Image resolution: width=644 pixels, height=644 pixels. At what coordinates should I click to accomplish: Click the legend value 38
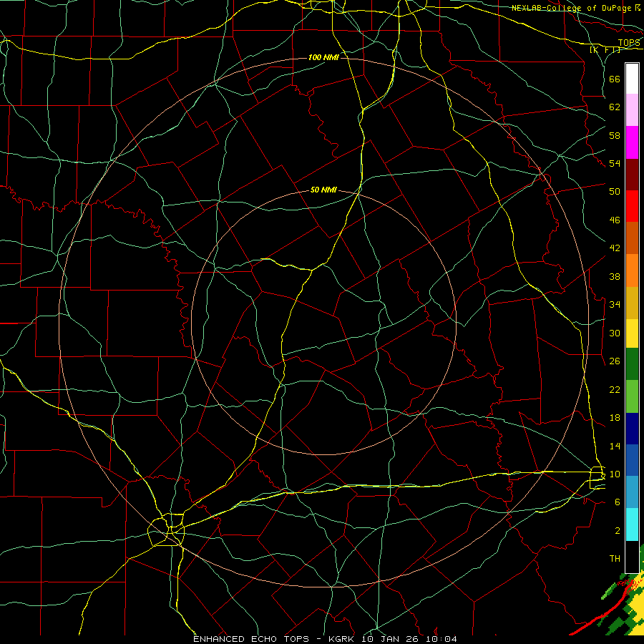point(615,276)
